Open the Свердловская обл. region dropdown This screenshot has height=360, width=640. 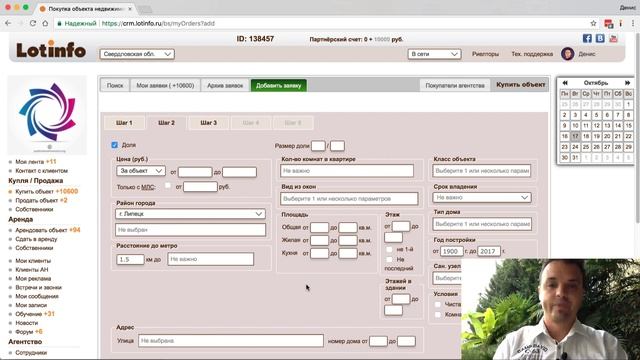coord(137,54)
